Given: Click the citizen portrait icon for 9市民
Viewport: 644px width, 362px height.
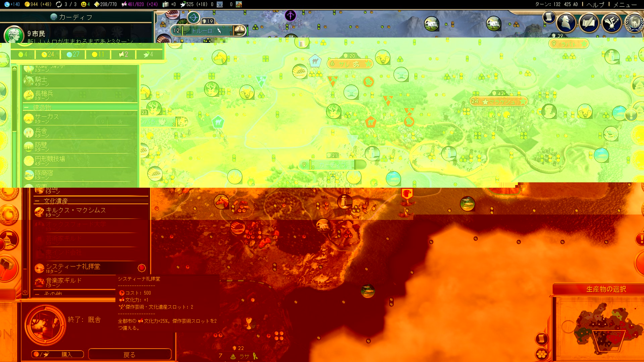Looking at the screenshot, I should pos(14,35).
